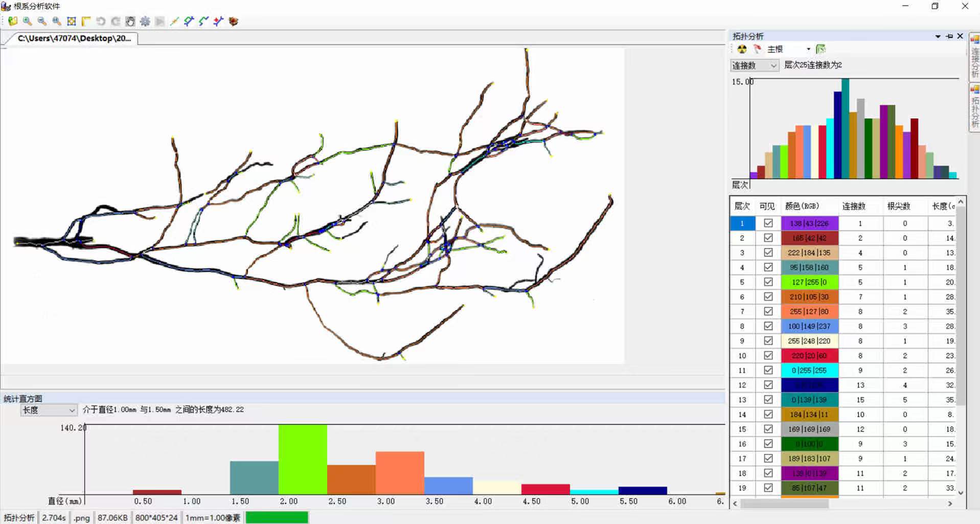Select the C:\Users\47074\Desktop document tab
The height and width of the screenshot is (524, 980).
pos(74,38)
